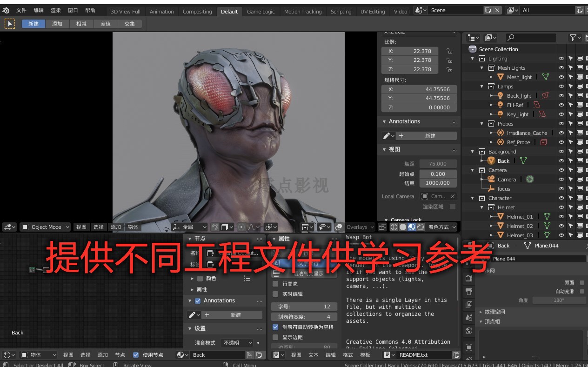Enable the live edit (实时编辑) checkbox

pyautogui.click(x=275, y=294)
